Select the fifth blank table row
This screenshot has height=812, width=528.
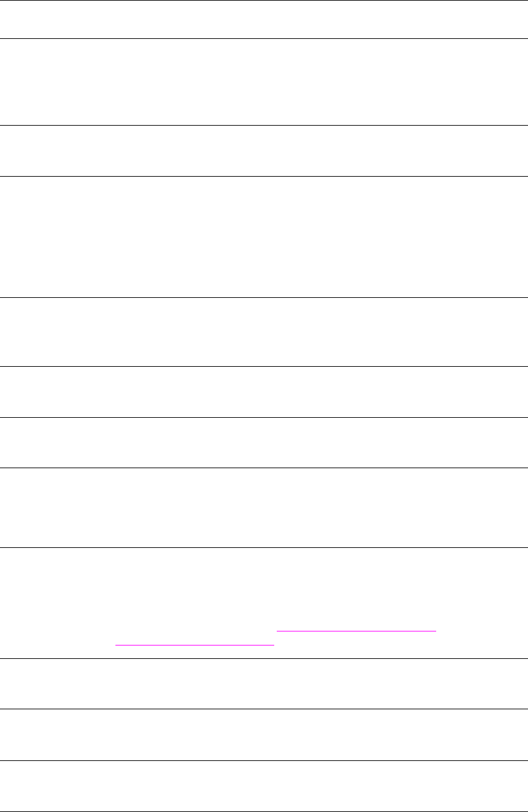click(x=264, y=331)
